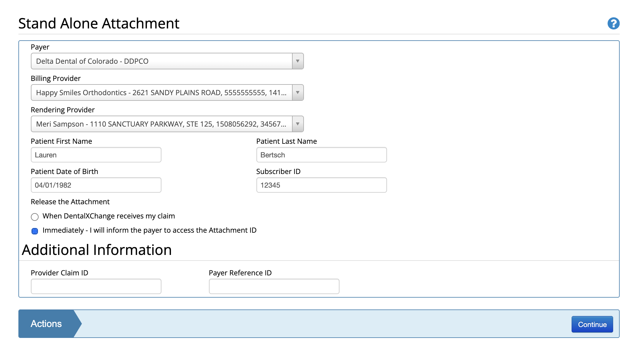
Task: Focus the Patient Date of Birth field
Action: pyautogui.click(x=96, y=185)
